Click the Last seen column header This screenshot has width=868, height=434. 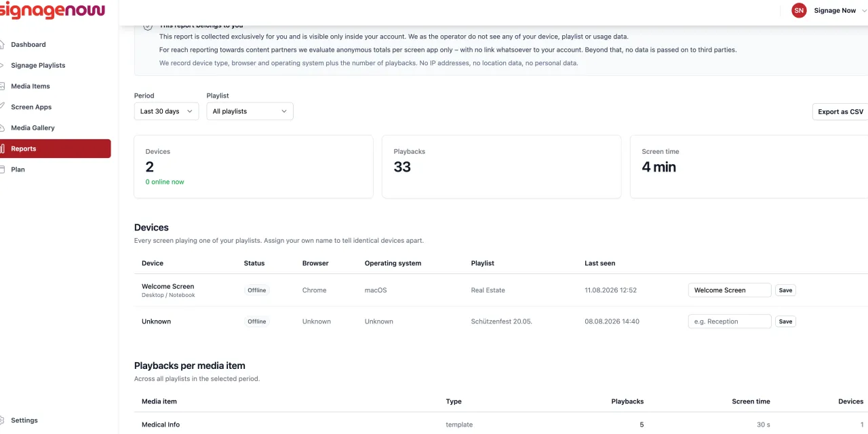point(600,263)
